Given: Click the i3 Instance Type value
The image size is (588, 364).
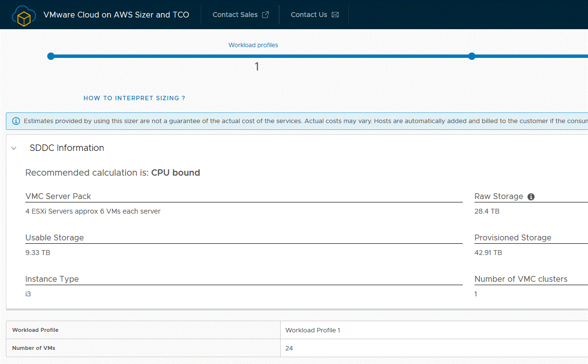Looking at the screenshot, I should point(28,294).
